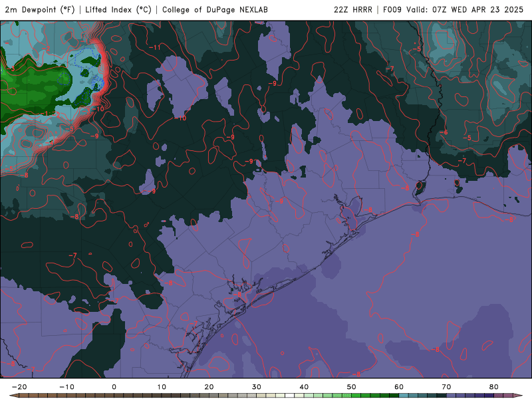The height and width of the screenshot is (399, 532).
Task: Click the 10 label on the color scale
Action: (x=162, y=387)
